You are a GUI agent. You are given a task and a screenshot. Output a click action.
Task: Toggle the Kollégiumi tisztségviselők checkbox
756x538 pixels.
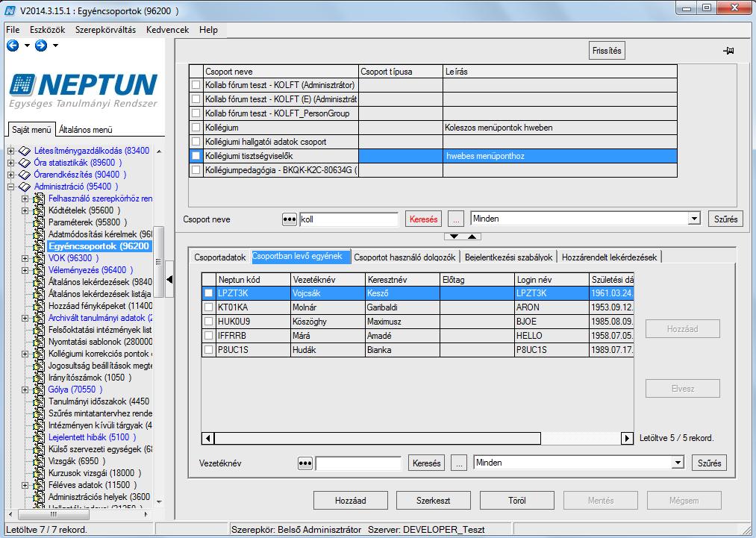coord(196,156)
